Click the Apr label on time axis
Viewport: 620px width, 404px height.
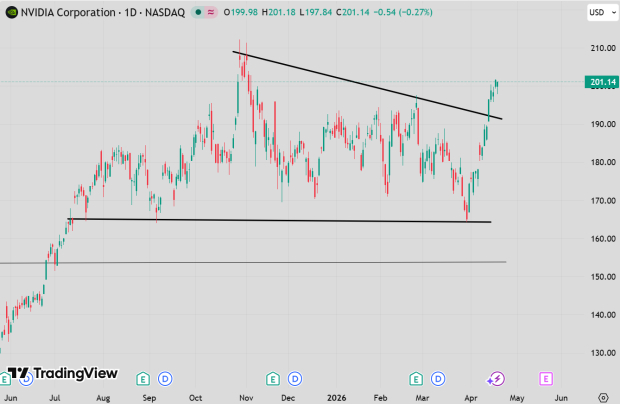pyautogui.click(x=471, y=398)
